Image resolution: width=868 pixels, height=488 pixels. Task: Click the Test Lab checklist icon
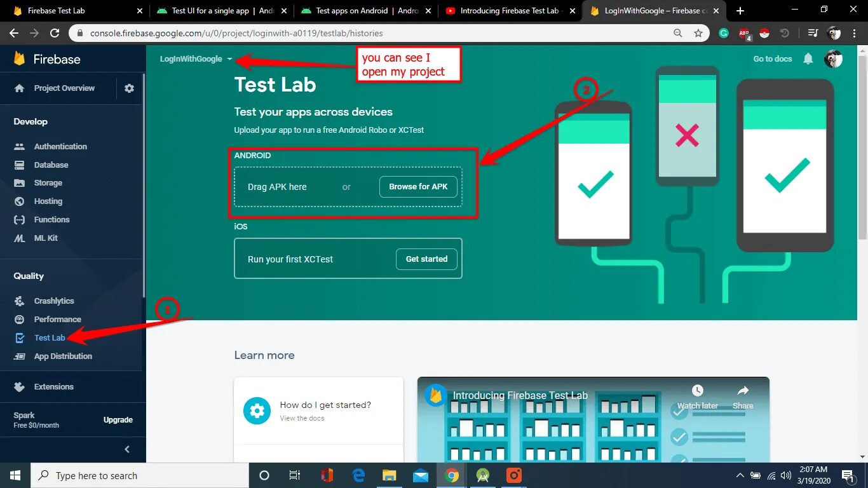[x=20, y=338]
